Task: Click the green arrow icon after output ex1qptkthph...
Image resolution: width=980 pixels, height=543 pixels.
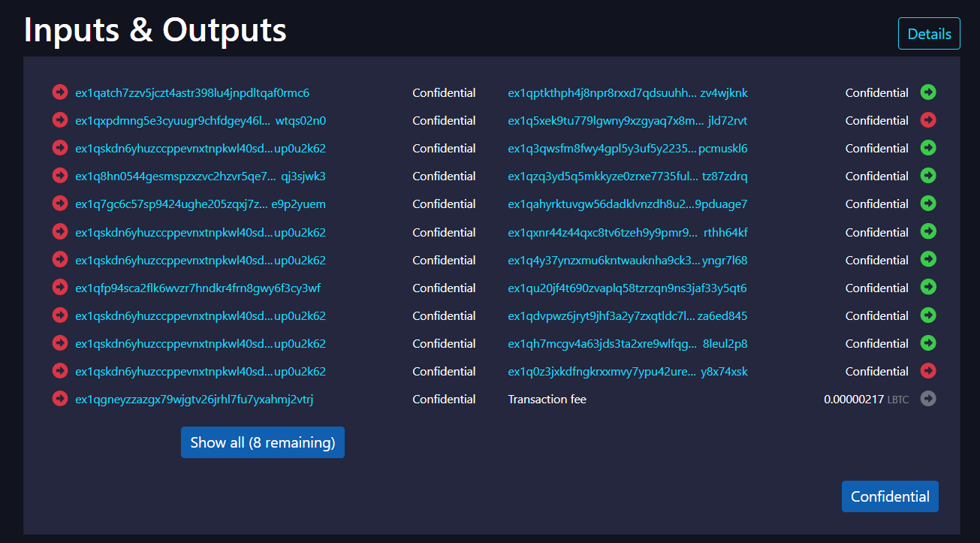Action: coord(928,92)
